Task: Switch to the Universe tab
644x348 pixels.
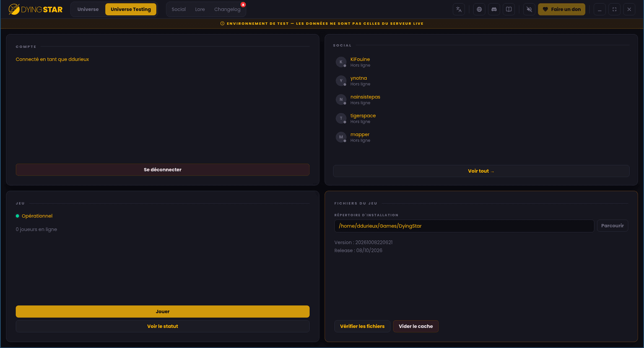Action: pos(88,9)
